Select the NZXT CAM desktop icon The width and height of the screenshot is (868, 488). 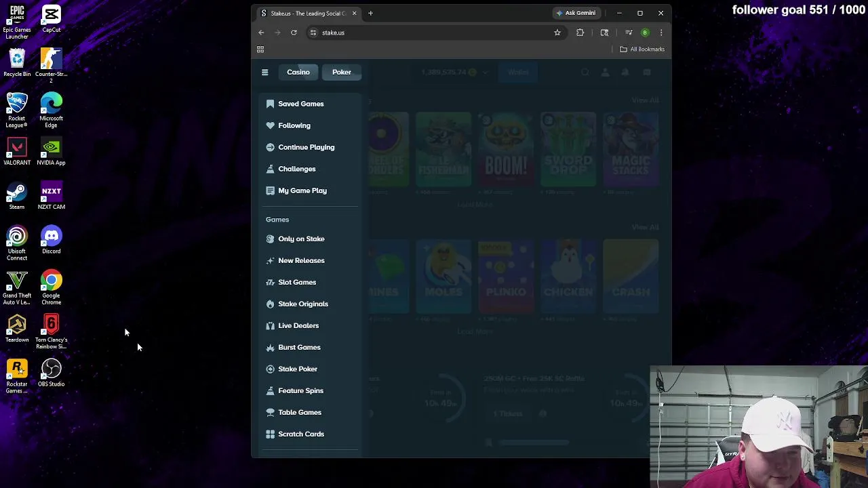click(x=51, y=196)
